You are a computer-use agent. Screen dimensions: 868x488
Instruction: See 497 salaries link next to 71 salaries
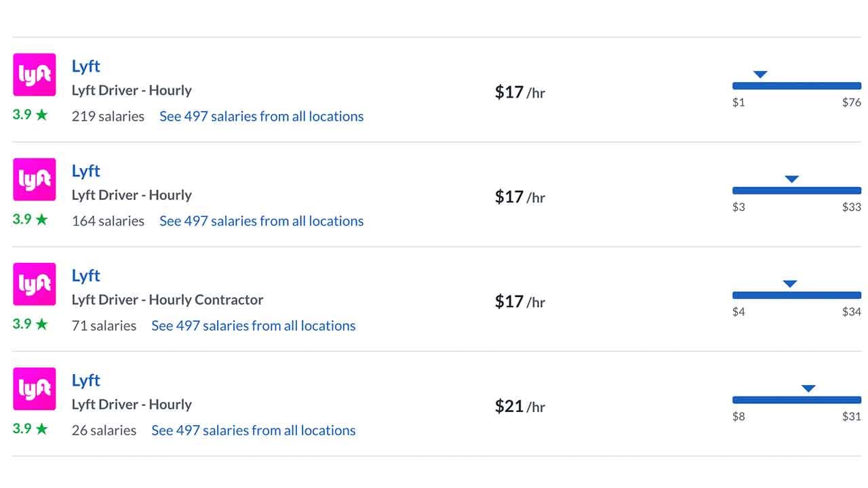(253, 326)
